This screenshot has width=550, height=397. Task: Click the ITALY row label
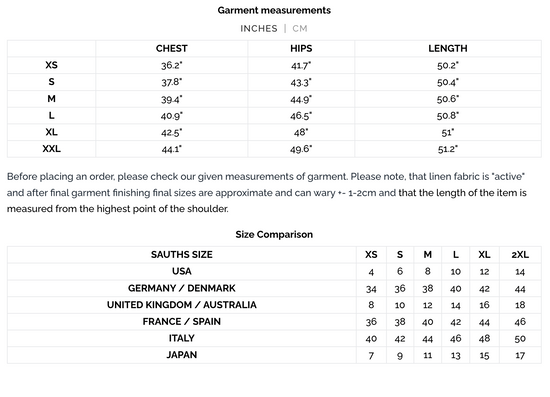pyautogui.click(x=182, y=338)
